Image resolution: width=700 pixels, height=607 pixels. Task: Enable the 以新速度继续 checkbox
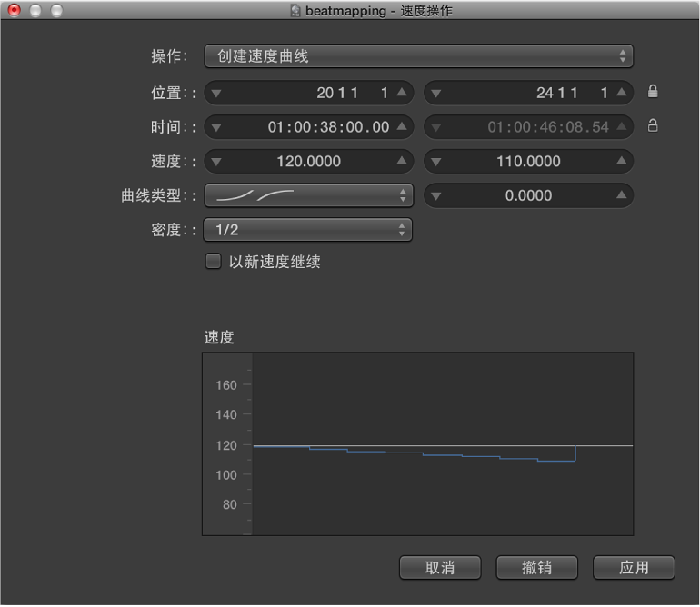click(214, 261)
